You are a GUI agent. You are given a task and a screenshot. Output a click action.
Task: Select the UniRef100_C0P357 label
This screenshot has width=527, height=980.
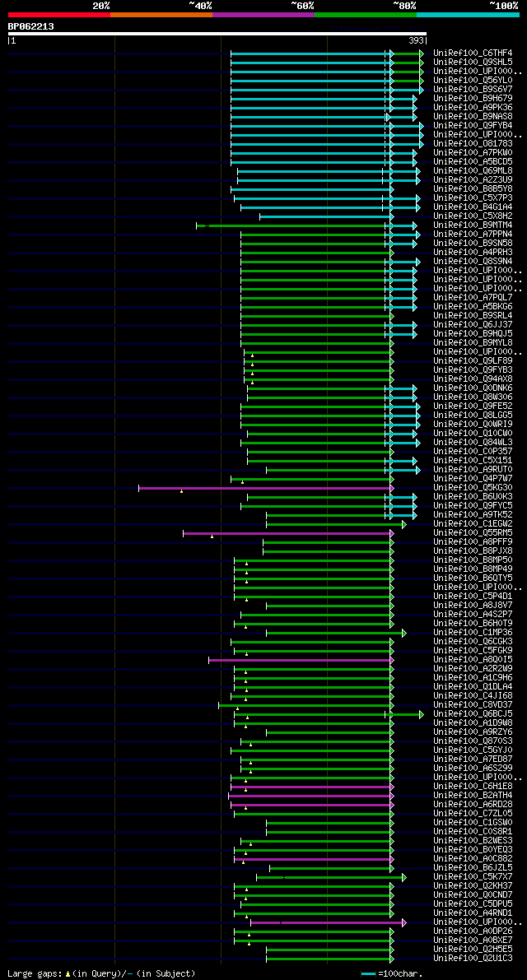tap(473, 452)
